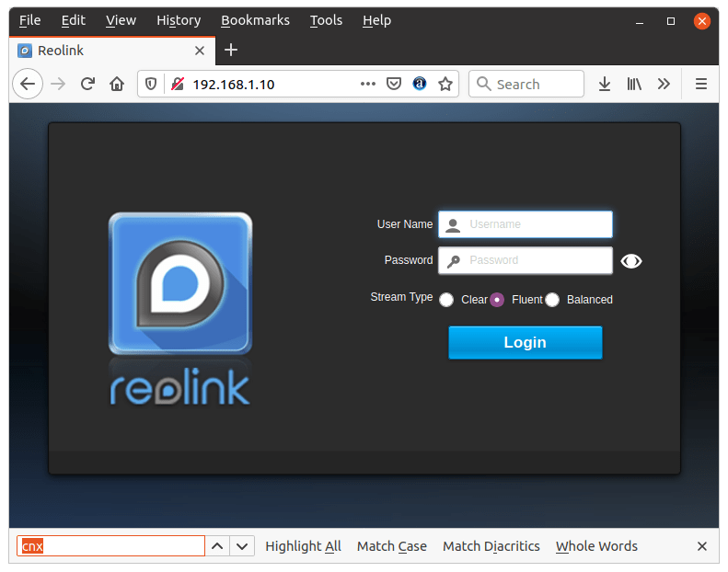The image size is (728, 572).
Task: Minimize the Firefox window
Action: click(640, 21)
